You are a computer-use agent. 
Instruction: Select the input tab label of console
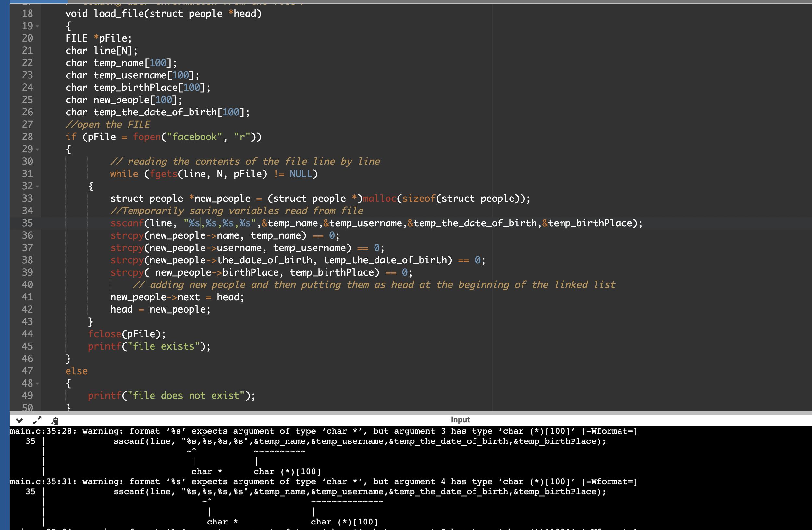point(460,420)
